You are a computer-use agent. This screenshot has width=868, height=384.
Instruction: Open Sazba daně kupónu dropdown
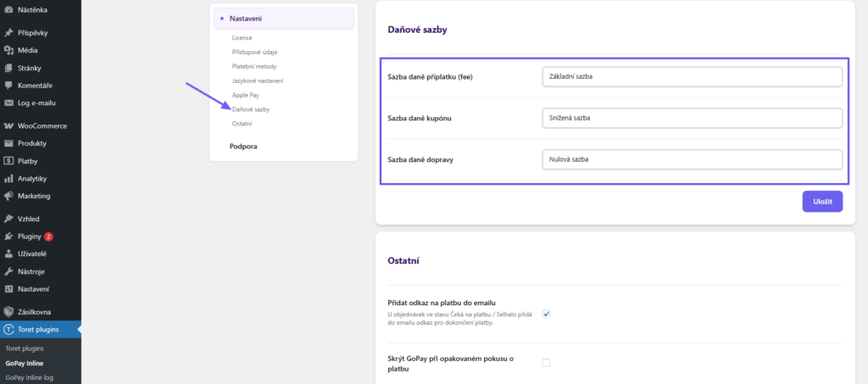click(693, 118)
